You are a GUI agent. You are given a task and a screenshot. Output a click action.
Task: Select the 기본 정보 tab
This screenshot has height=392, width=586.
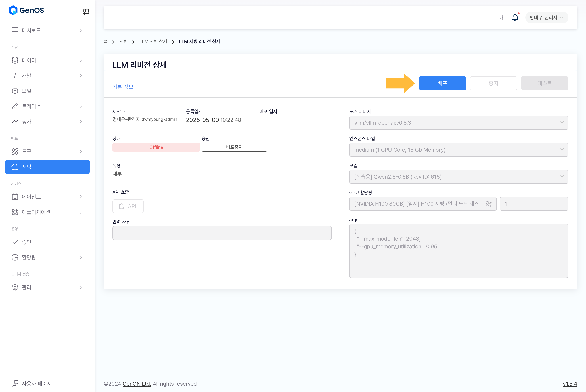tap(123, 87)
